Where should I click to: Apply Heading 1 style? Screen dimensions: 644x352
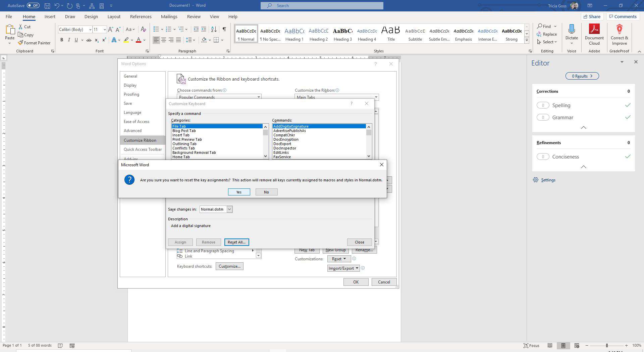(294, 34)
